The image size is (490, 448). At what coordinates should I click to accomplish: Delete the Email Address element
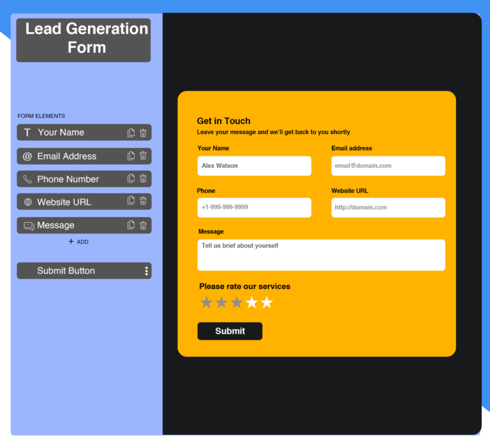pyautogui.click(x=143, y=156)
